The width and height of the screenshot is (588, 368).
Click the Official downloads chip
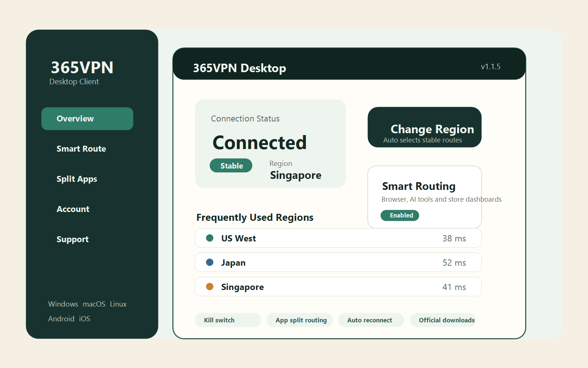(x=443, y=320)
